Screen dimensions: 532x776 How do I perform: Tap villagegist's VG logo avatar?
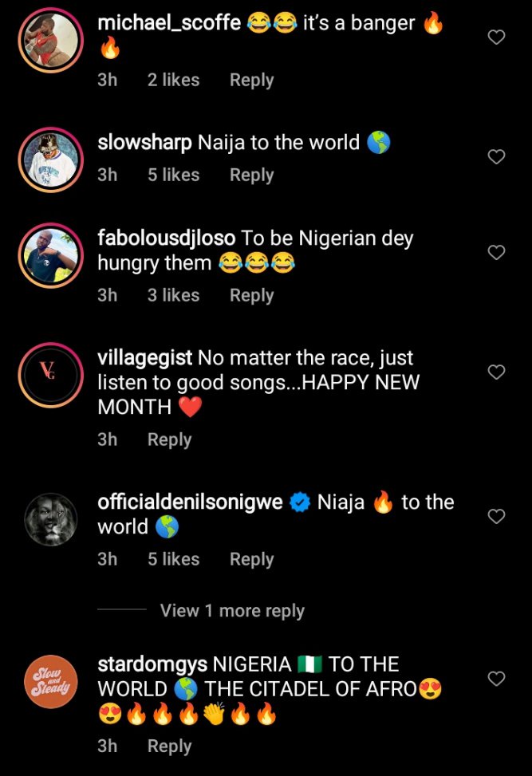(x=49, y=374)
